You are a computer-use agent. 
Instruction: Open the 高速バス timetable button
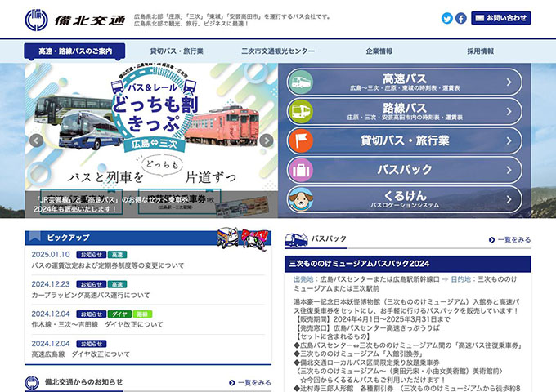404,82
